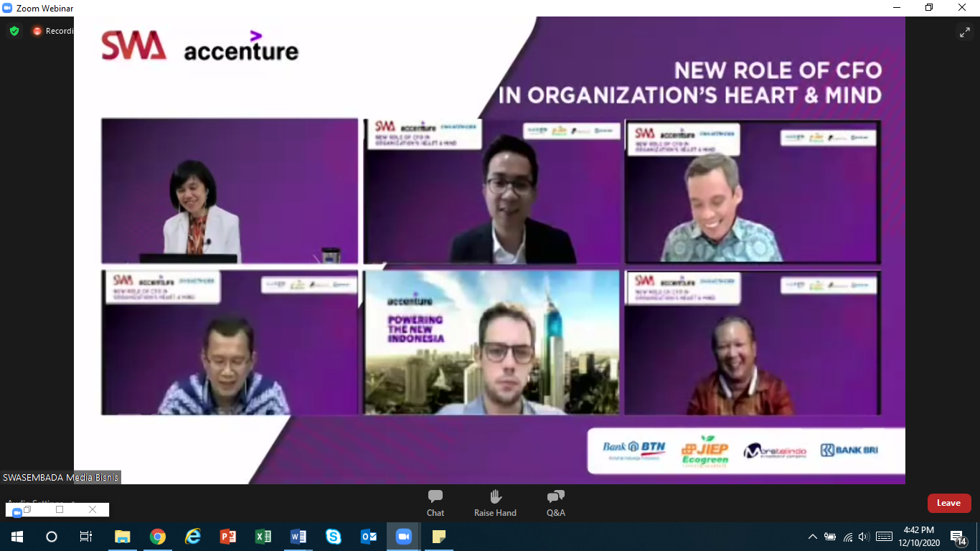Open Cortana search circle

point(51,537)
